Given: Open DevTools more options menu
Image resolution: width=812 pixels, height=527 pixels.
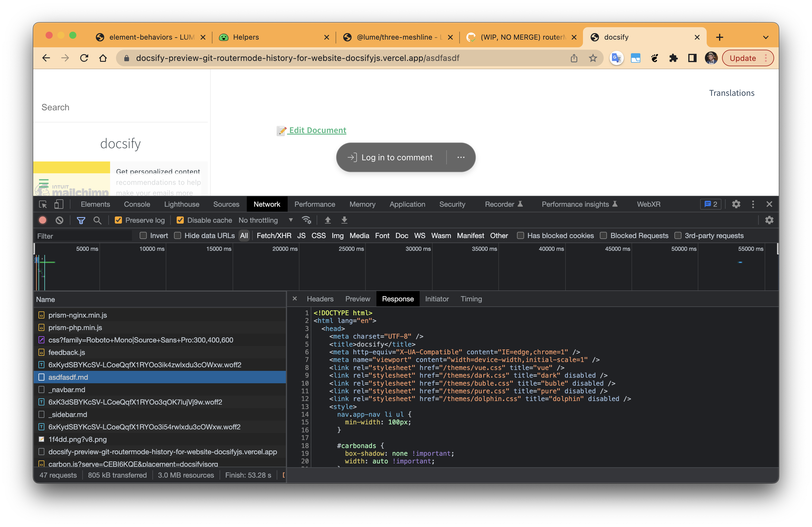Looking at the screenshot, I should click(x=753, y=204).
